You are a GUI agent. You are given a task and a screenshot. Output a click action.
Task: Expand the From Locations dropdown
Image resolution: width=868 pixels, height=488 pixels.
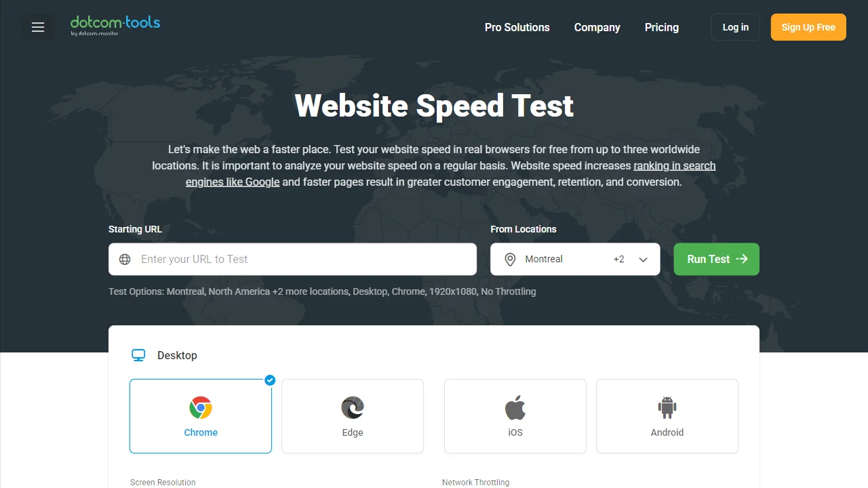[575, 259]
